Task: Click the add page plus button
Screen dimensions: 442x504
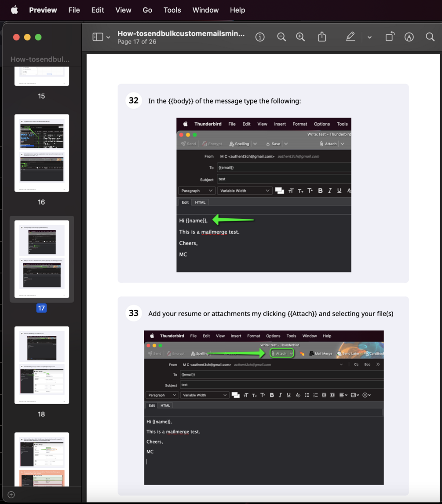Action: pyautogui.click(x=11, y=495)
